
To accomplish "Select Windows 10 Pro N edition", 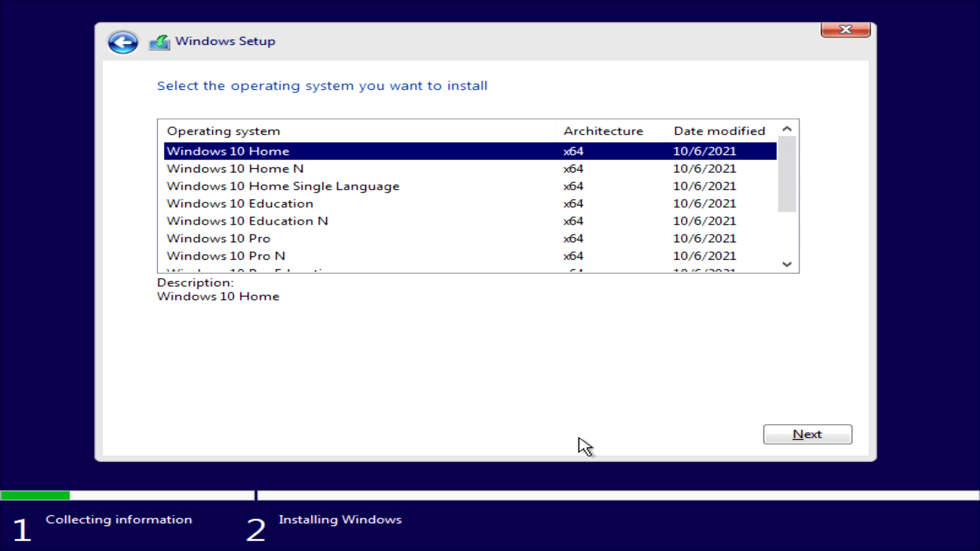I will click(x=225, y=256).
